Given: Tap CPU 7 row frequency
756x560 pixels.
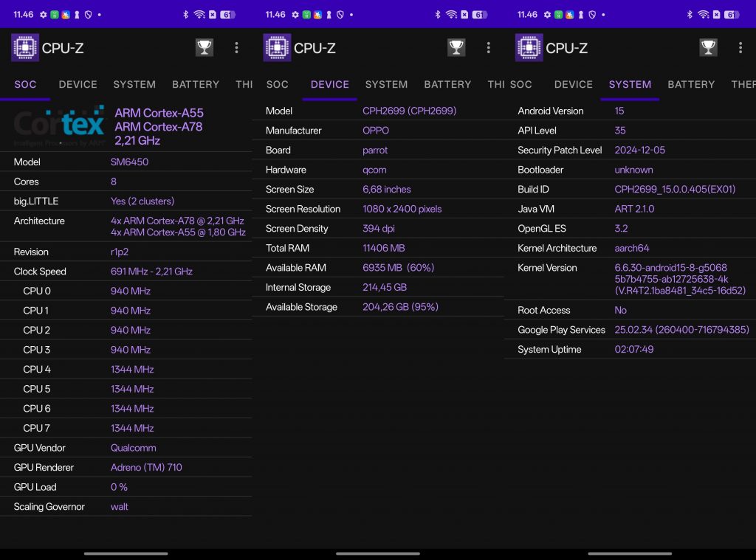Looking at the screenshot, I should [132, 428].
